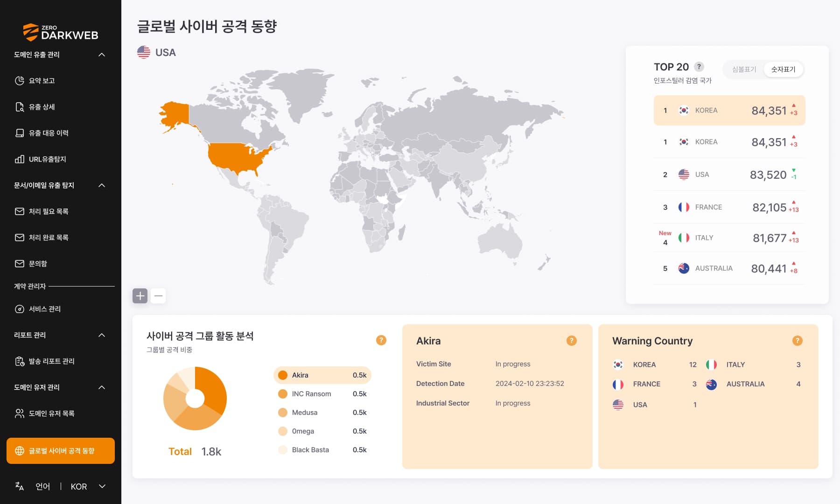Image resolution: width=840 pixels, height=504 pixels.
Task: Click the 처리 완료 목록 mail icon
Action: coord(20,238)
